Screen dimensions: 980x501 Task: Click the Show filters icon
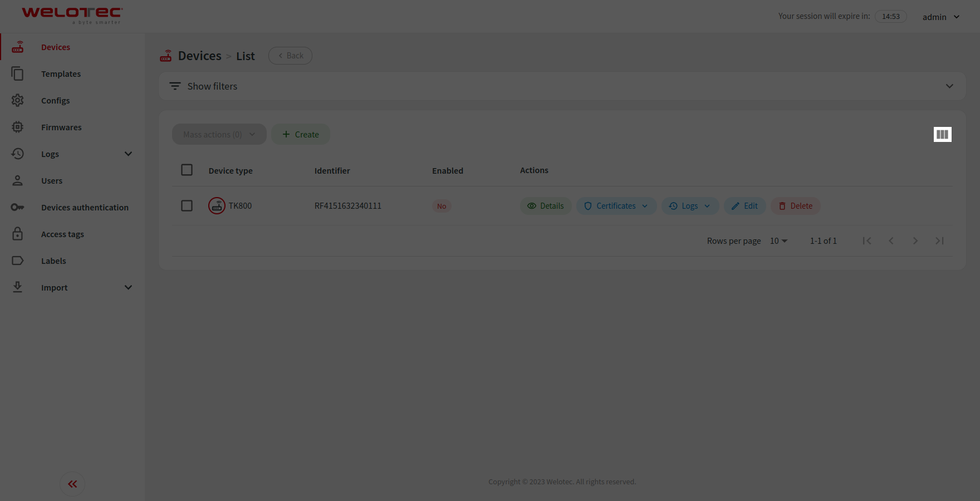point(175,86)
